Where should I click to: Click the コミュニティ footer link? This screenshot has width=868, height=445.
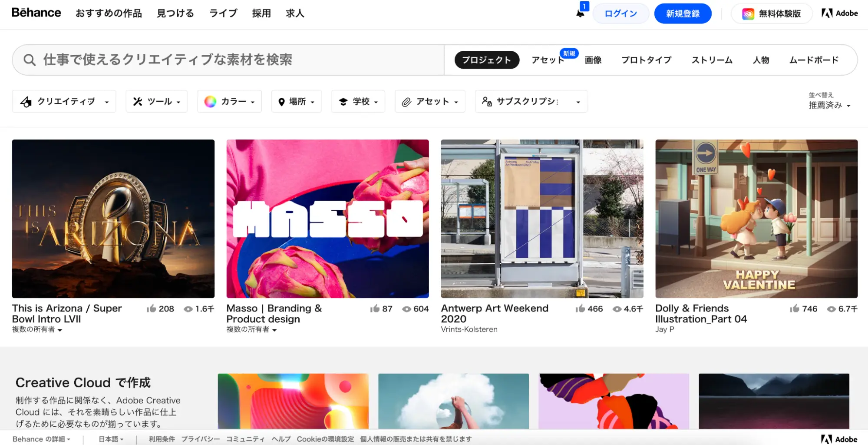(x=245, y=439)
